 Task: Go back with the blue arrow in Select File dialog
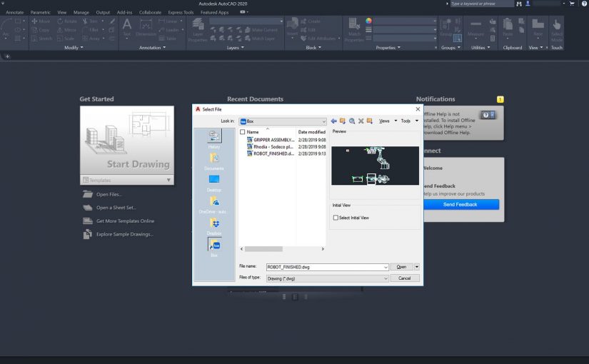pos(333,121)
